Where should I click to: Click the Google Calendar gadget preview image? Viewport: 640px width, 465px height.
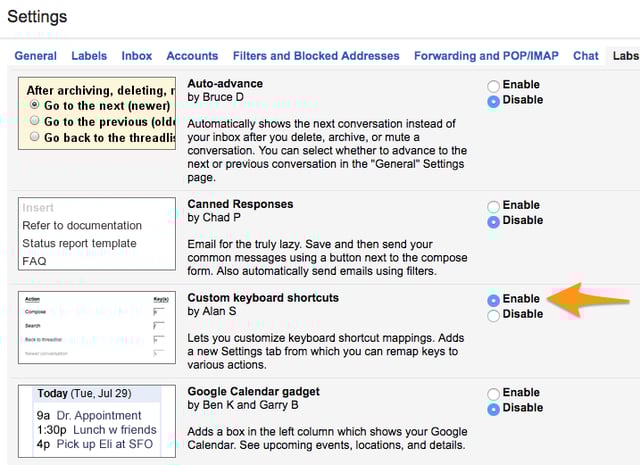pos(97,421)
